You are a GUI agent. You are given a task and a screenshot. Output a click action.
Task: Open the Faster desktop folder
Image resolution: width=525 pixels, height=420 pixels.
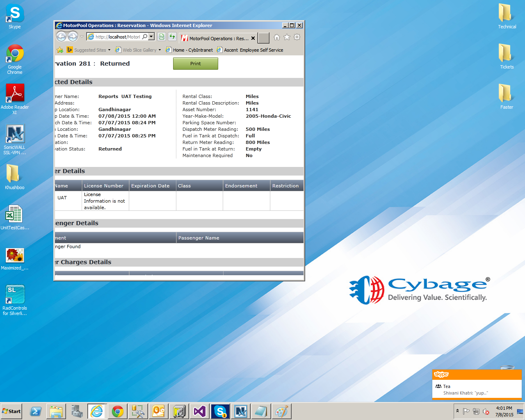507,97
